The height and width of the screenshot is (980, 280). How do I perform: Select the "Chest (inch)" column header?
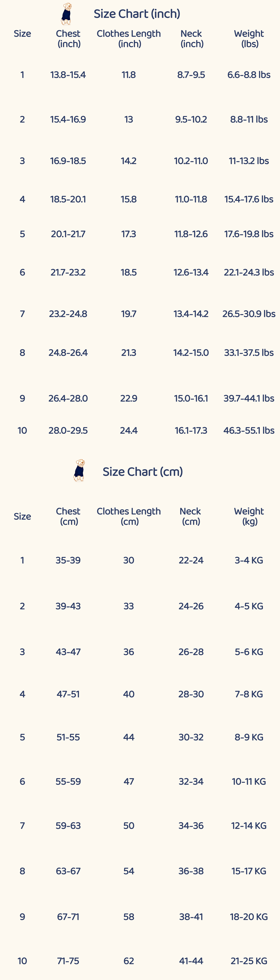tap(69, 38)
